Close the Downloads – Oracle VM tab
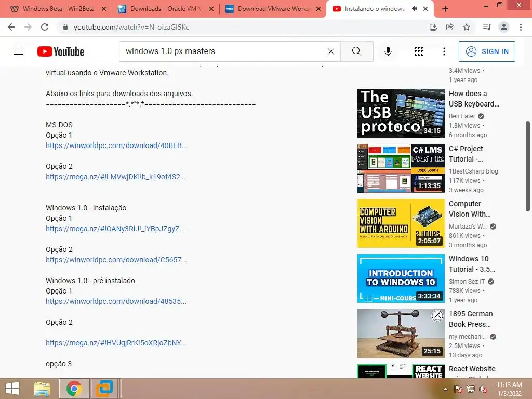The width and height of the screenshot is (532, 399). 211,9
